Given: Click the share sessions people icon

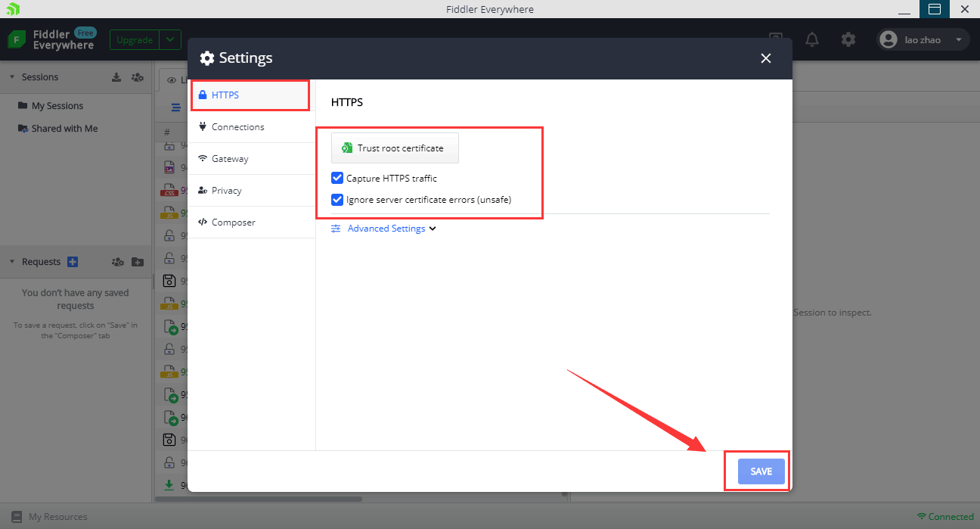Looking at the screenshot, I should (137, 77).
